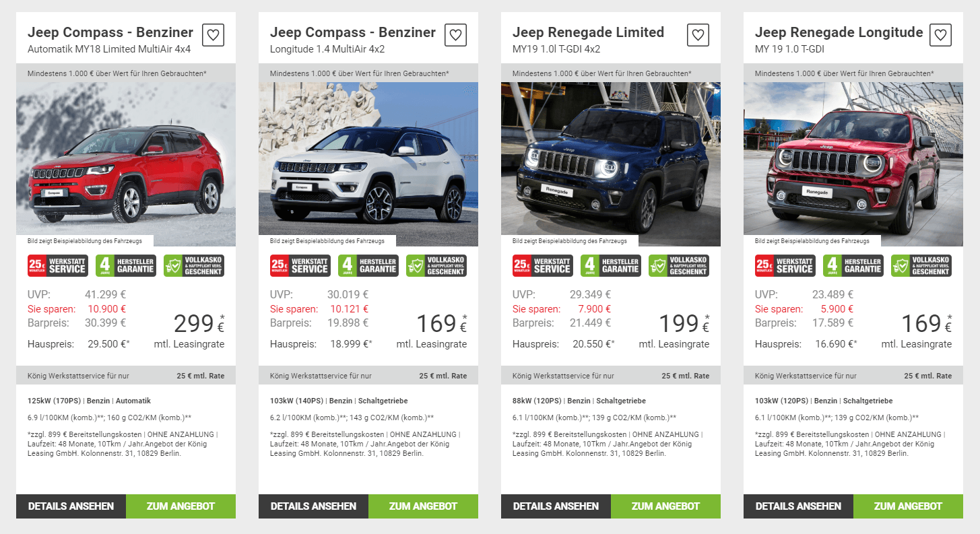980x534 pixels.
Task: Click Zum Angebot for Renegade Longitude
Action: click(908, 506)
